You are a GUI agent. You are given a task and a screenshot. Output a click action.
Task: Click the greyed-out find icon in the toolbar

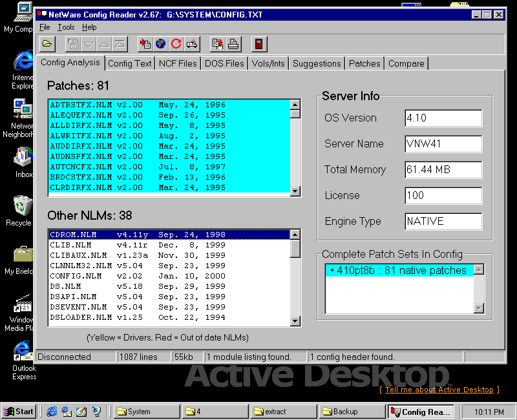point(73,44)
